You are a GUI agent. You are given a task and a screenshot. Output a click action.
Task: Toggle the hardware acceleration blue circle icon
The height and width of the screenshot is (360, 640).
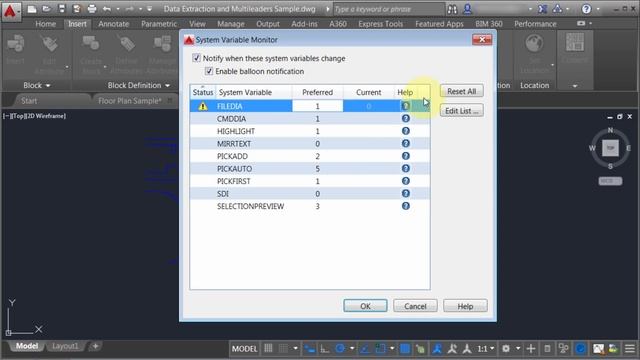pos(580,349)
